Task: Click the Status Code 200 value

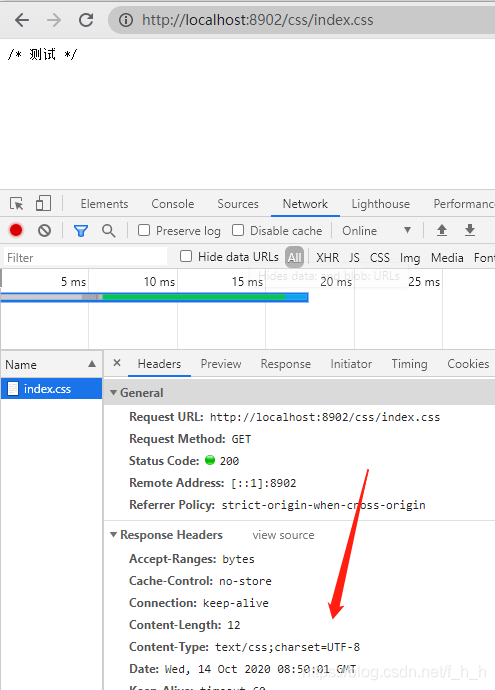Action: point(229,461)
